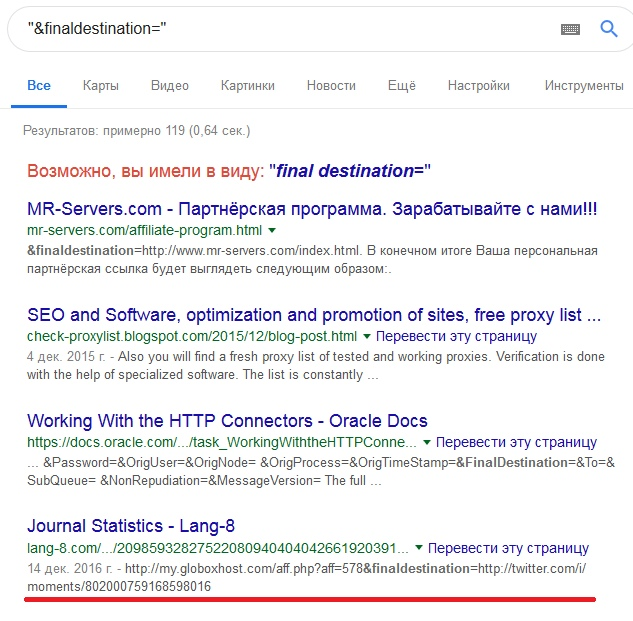Expand dropdown arrow next to mr-servers.com URL

click(272, 231)
